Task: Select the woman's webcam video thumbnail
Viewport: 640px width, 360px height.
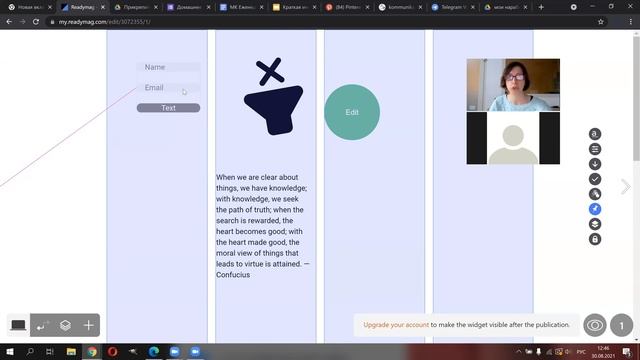Action: click(513, 85)
